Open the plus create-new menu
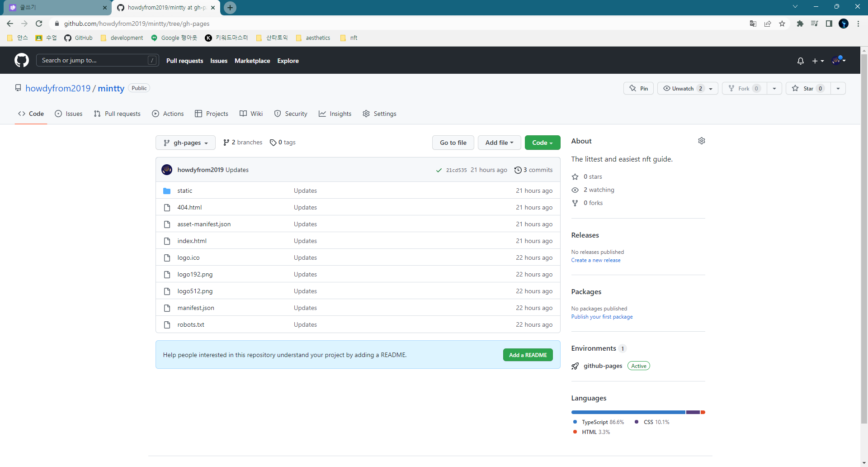868x467 pixels. (818, 61)
